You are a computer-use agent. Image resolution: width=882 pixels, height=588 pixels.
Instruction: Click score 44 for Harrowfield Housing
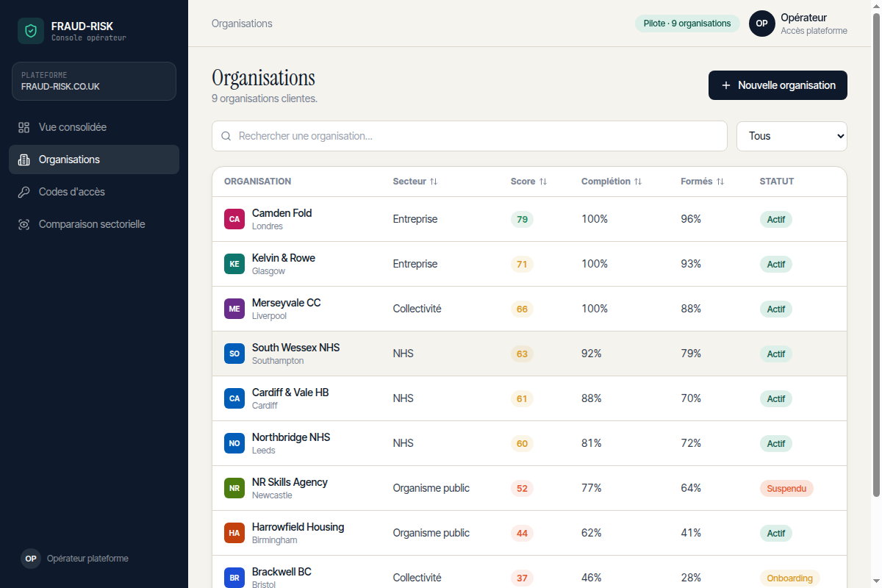point(522,533)
